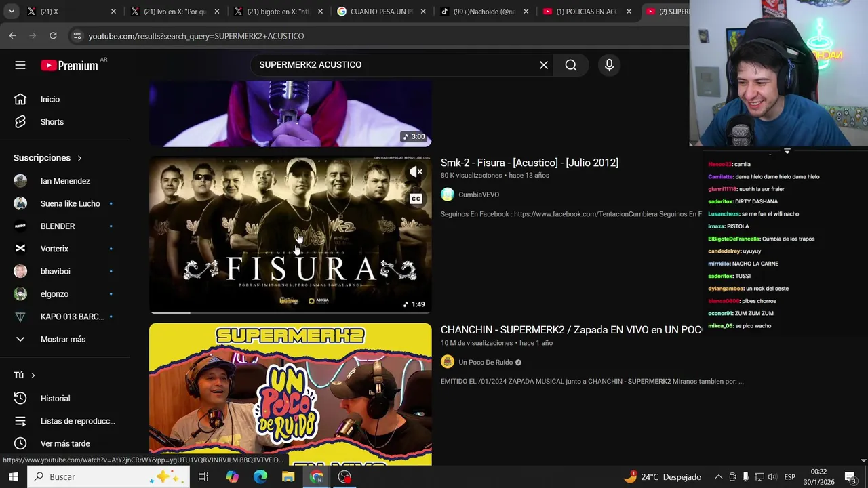Viewport: 868px width, 488px height.
Task: Open browser tab search dropdown arrow
Action: (12, 12)
